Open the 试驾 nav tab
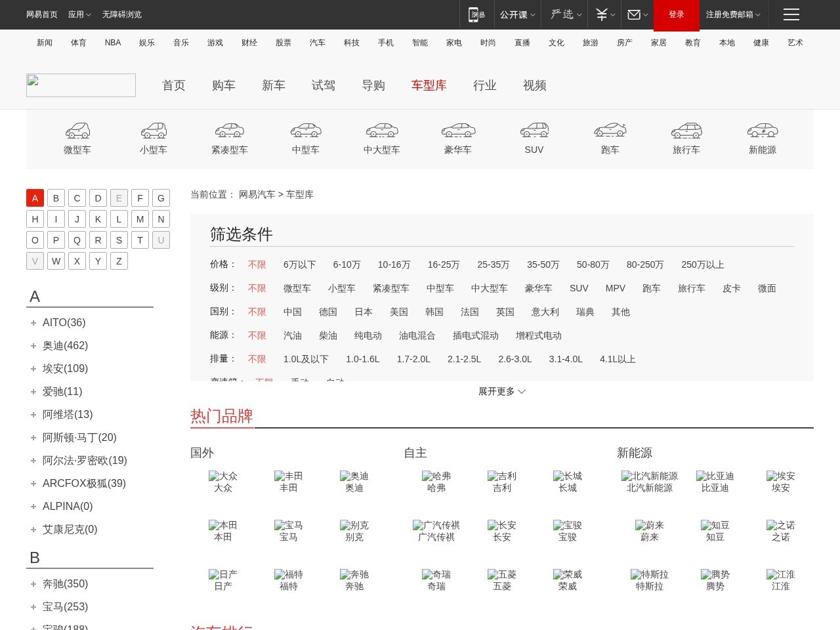Screen dimensions: 840x630 [x=324, y=85]
